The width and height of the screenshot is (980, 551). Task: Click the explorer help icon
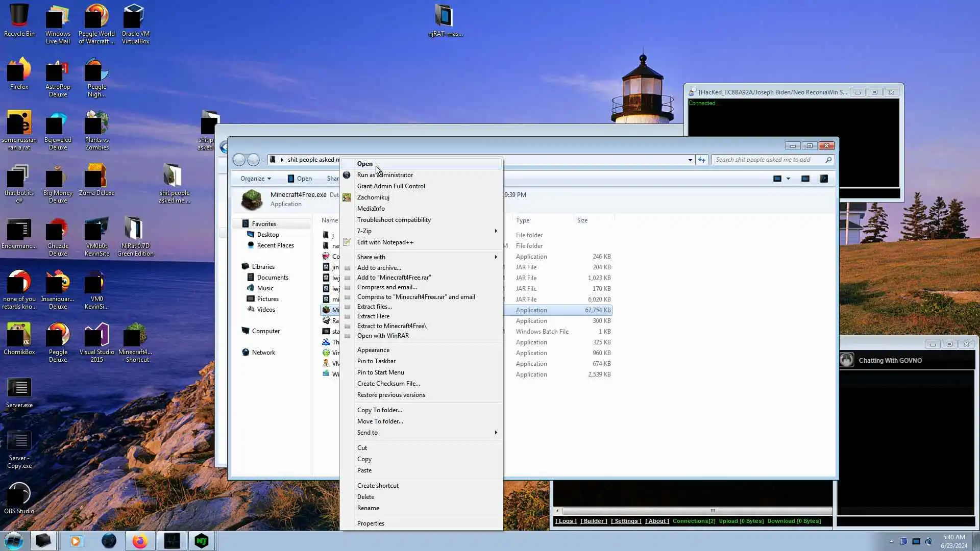pyautogui.click(x=823, y=179)
